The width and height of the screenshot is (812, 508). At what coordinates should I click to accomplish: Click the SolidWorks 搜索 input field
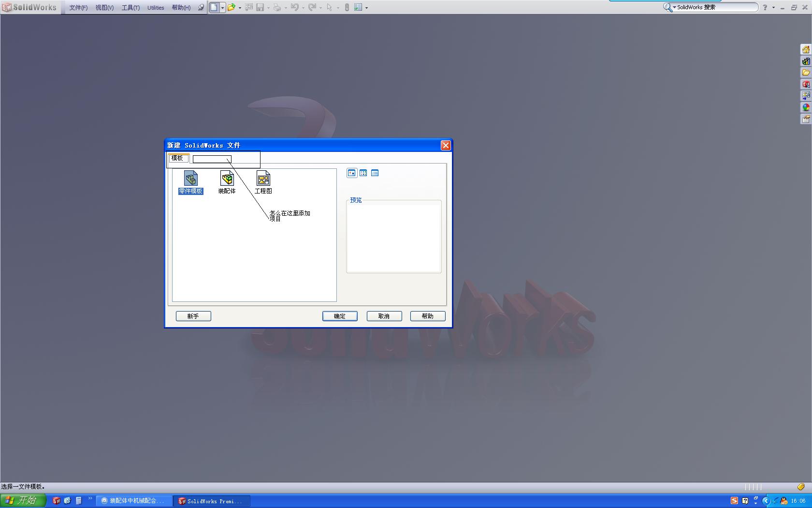(x=716, y=7)
